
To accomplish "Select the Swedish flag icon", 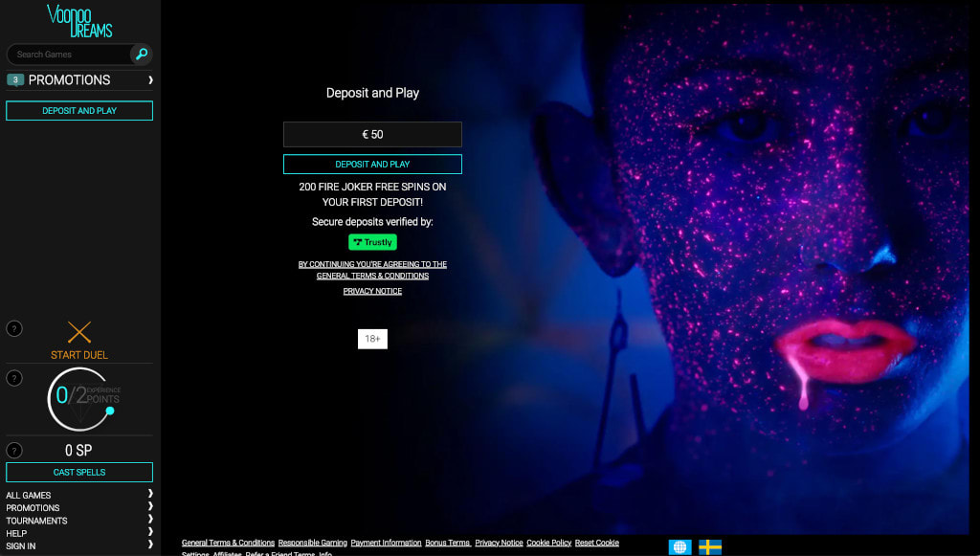I will coord(710,547).
